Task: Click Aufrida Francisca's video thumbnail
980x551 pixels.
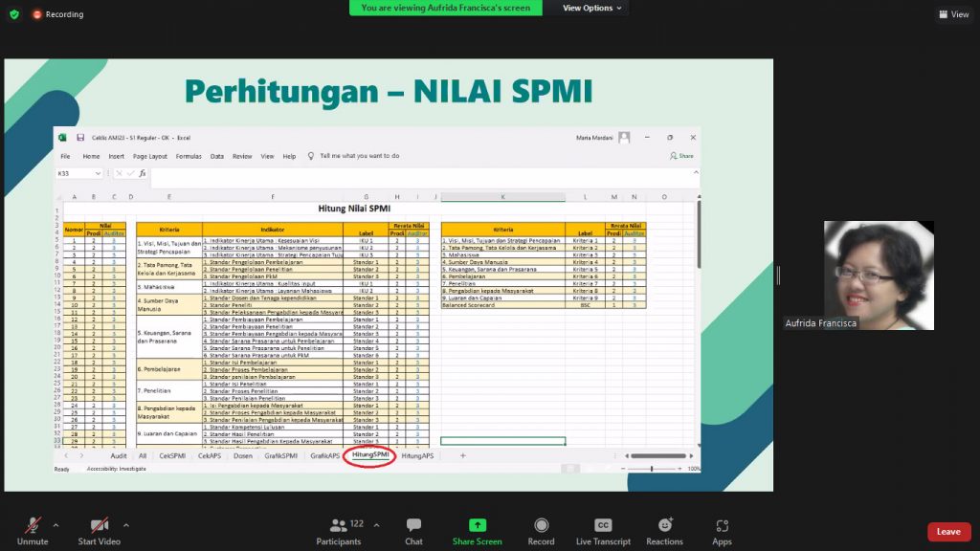Action: click(x=879, y=275)
